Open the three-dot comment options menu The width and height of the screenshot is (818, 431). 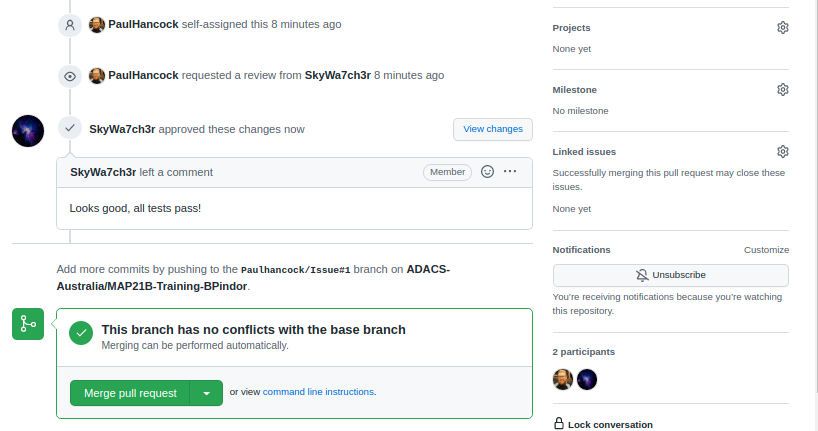coord(510,171)
